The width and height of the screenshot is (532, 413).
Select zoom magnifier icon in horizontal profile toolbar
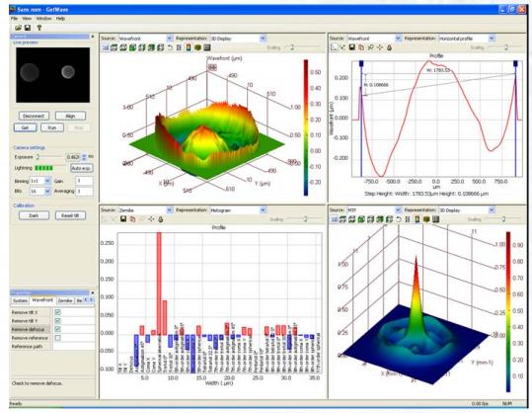tap(370, 47)
